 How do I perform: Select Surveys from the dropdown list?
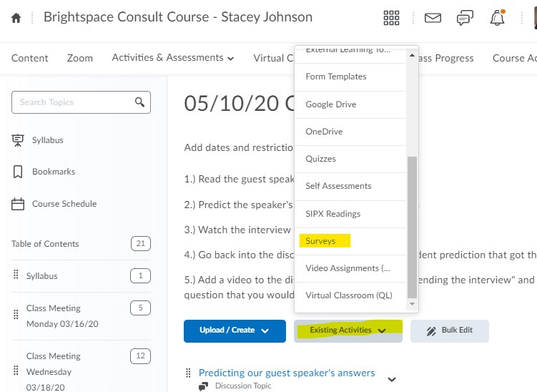point(320,241)
